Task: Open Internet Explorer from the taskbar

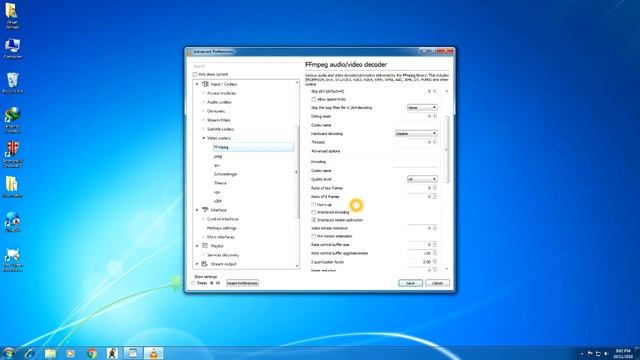Action: coord(29,353)
